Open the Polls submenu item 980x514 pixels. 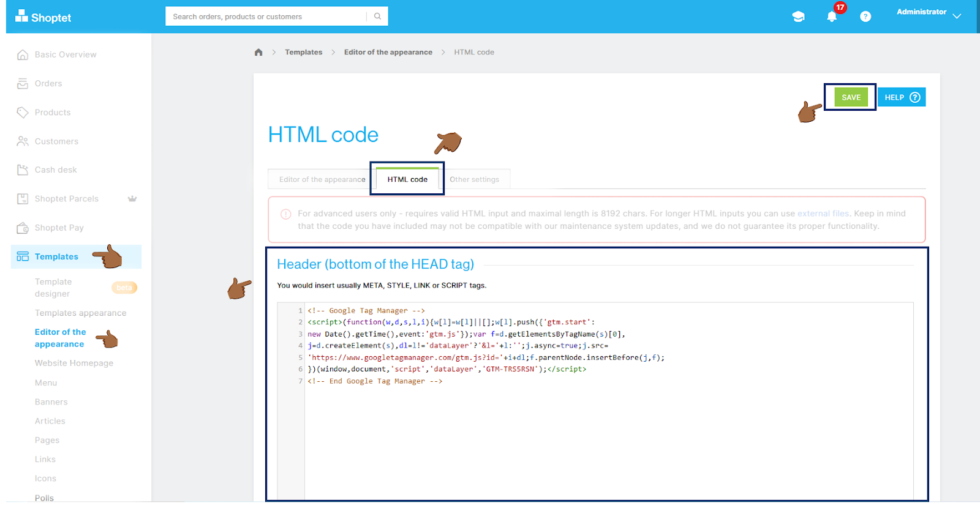coord(44,497)
